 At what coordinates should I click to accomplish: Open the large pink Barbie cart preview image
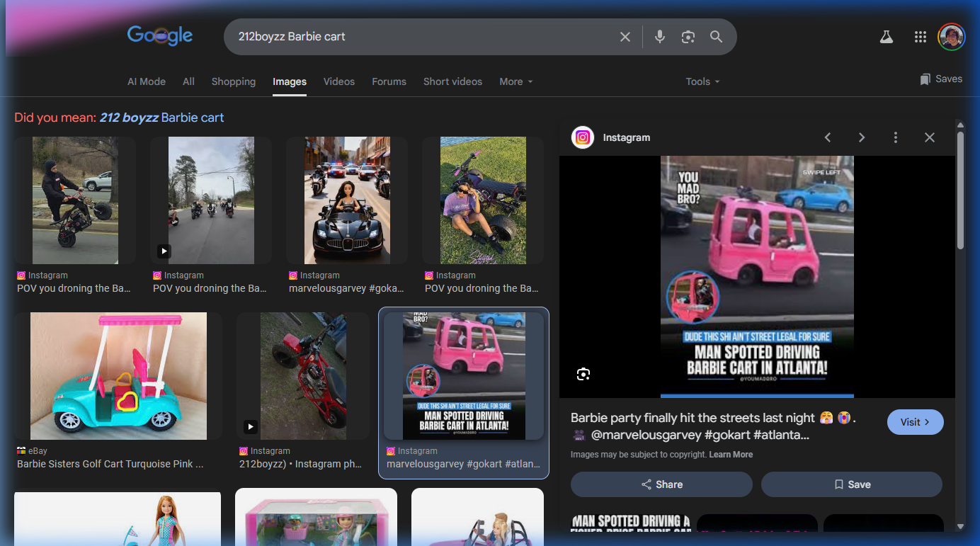[x=757, y=276]
